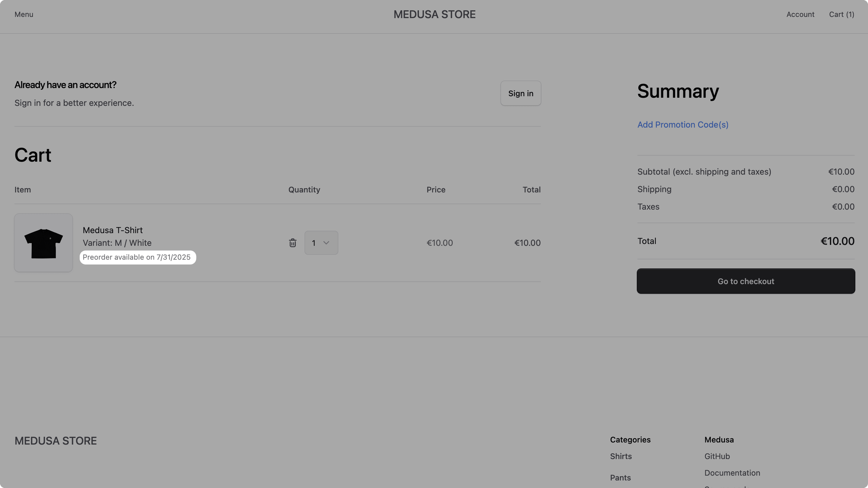
Task: Go to the Account page
Action: [800, 14]
